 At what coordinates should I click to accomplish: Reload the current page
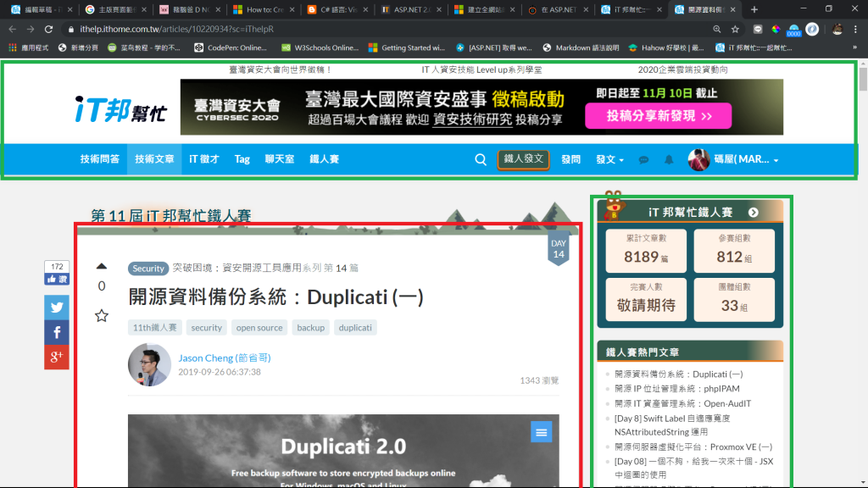pos(48,30)
